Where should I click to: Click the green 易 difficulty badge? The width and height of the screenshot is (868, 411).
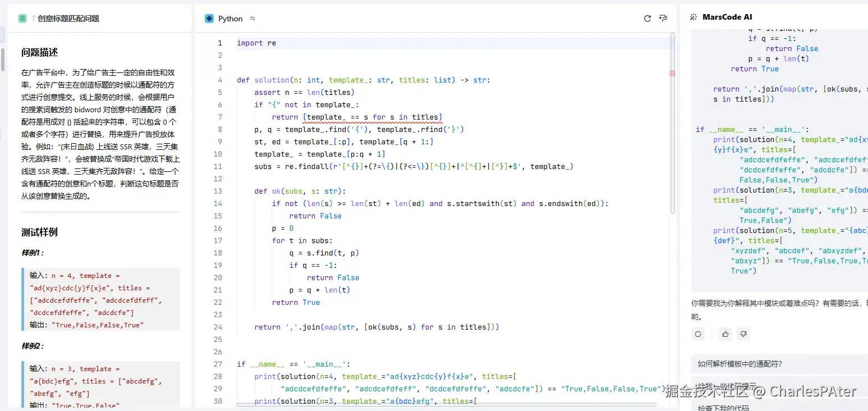point(22,19)
